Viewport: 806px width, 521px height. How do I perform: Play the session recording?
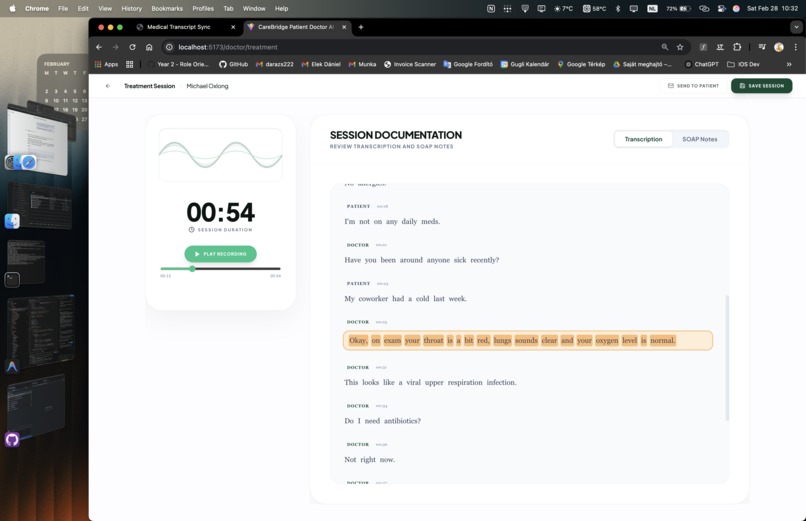point(221,254)
